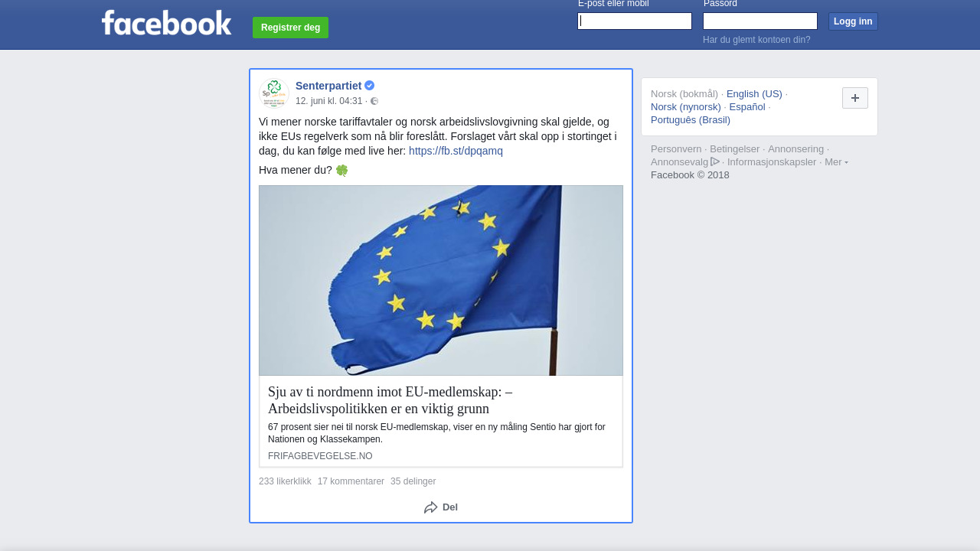Image resolution: width=980 pixels, height=551 pixels.
Task: Open the EU flag article thumbnail
Action: point(441,280)
